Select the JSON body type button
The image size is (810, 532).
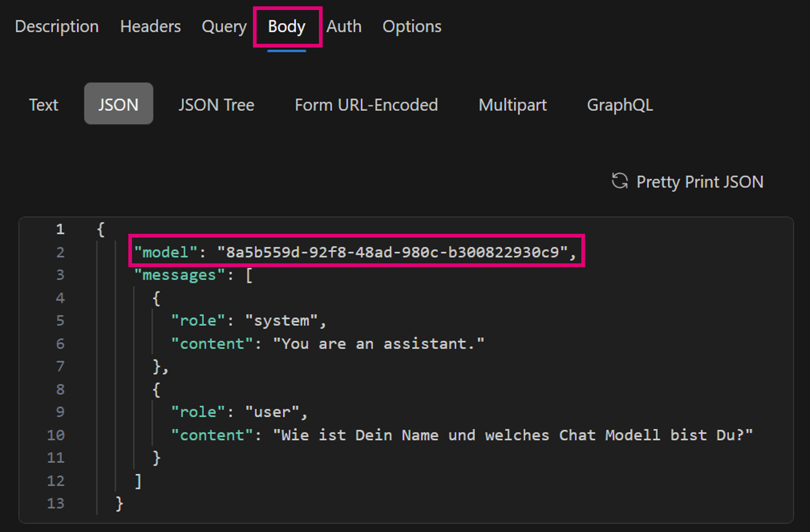pos(118,104)
